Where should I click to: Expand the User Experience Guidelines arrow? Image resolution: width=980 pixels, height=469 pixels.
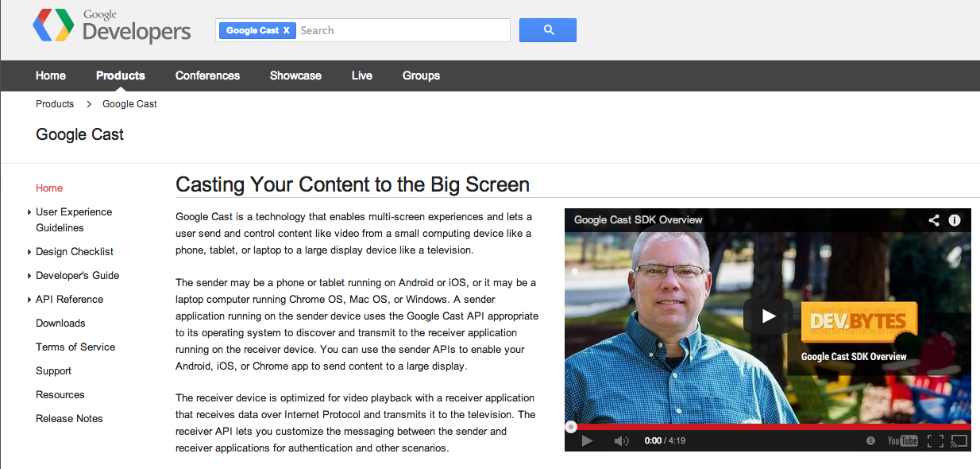pyautogui.click(x=29, y=212)
